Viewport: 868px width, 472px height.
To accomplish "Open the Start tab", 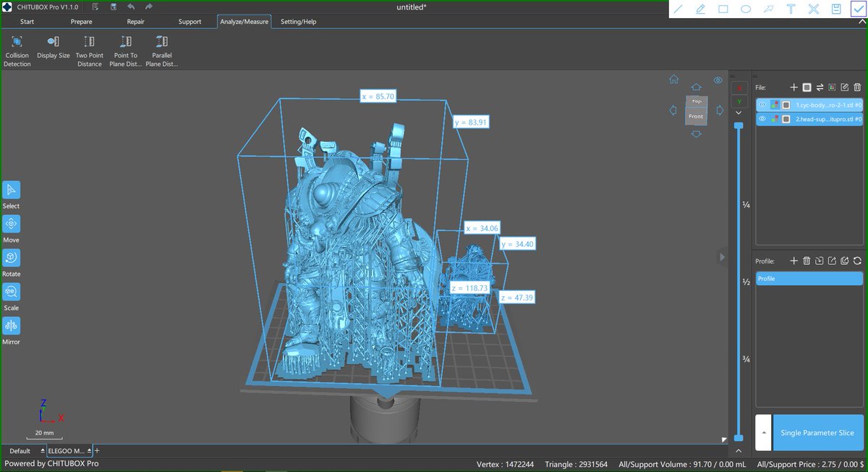I will [x=27, y=22].
